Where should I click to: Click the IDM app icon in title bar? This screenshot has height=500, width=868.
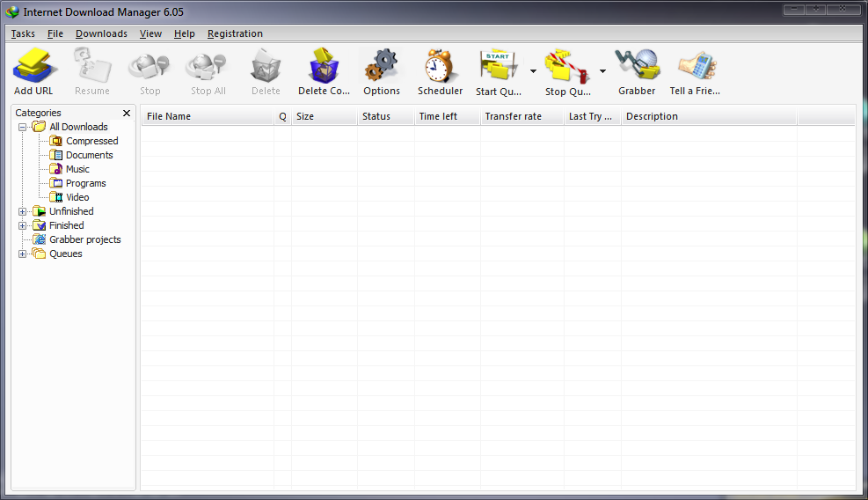(12, 11)
